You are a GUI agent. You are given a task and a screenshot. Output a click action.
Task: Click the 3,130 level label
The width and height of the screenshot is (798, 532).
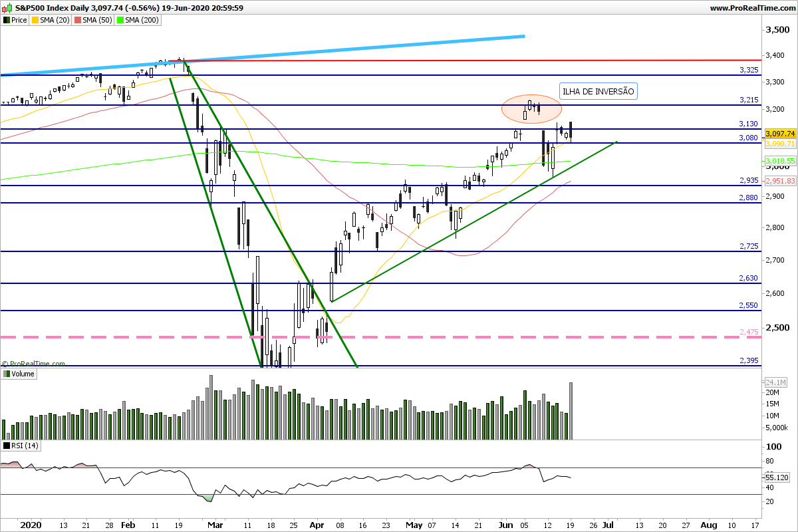(749, 124)
